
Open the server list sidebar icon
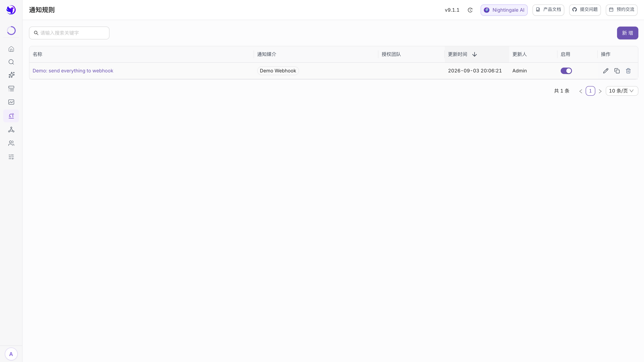pyautogui.click(x=11, y=88)
